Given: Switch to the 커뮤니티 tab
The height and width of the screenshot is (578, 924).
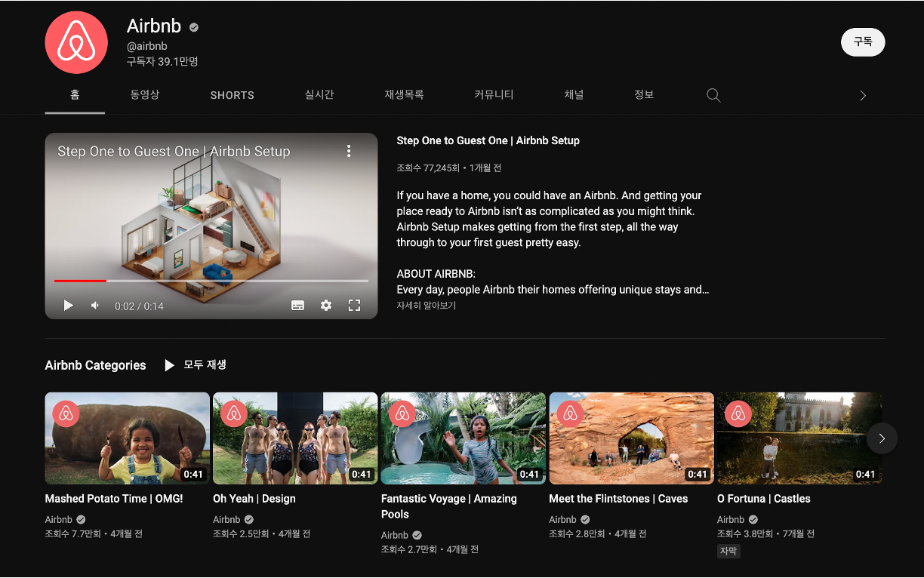Looking at the screenshot, I should pyautogui.click(x=494, y=95).
